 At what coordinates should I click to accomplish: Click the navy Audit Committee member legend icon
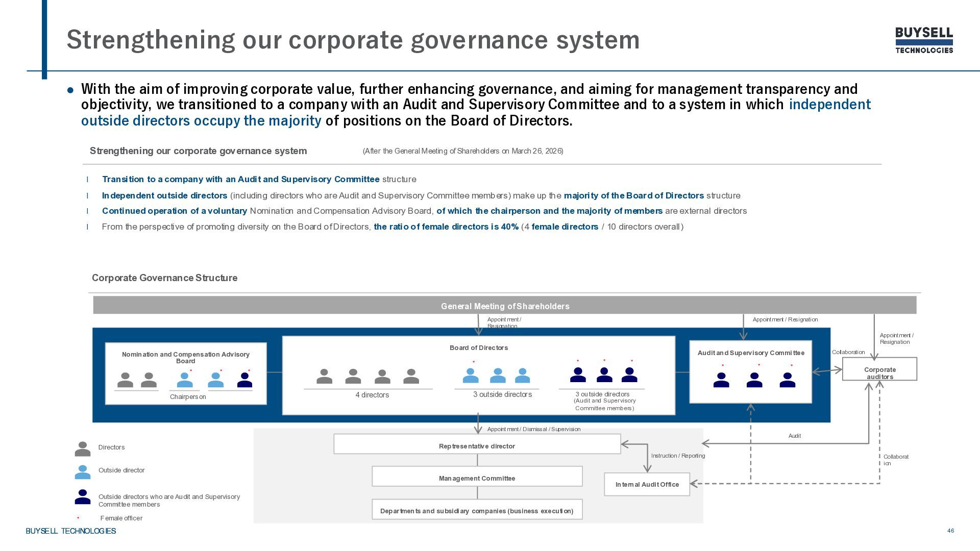point(83,497)
